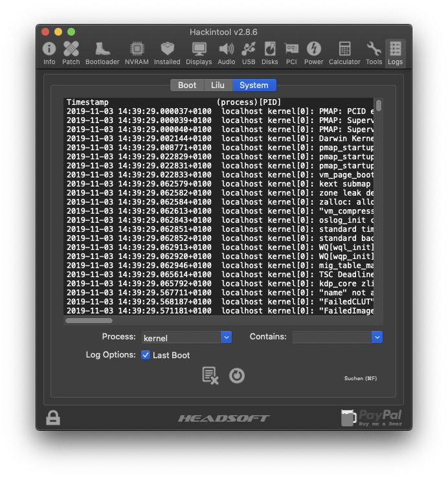The height and width of the screenshot is (478, 448).
Task: Select log row containing vm_page_boot
Action: coord(219,175)
